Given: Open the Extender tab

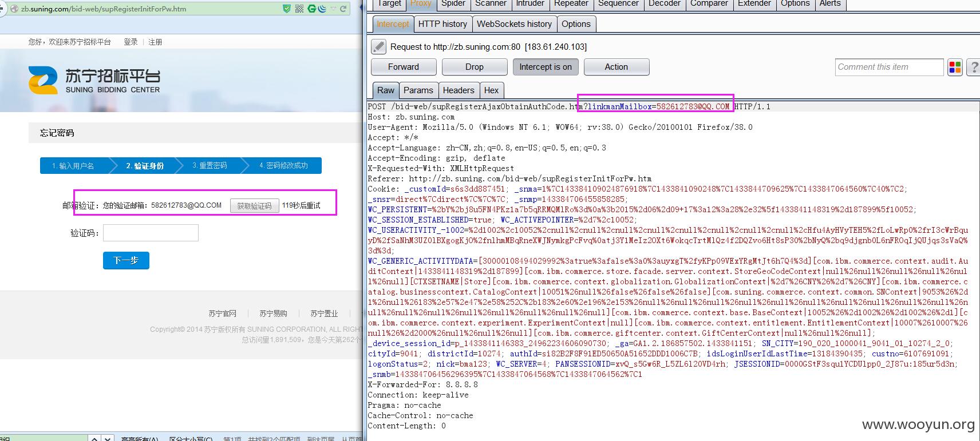Looking at the screenshot, I should click(754, 4).
